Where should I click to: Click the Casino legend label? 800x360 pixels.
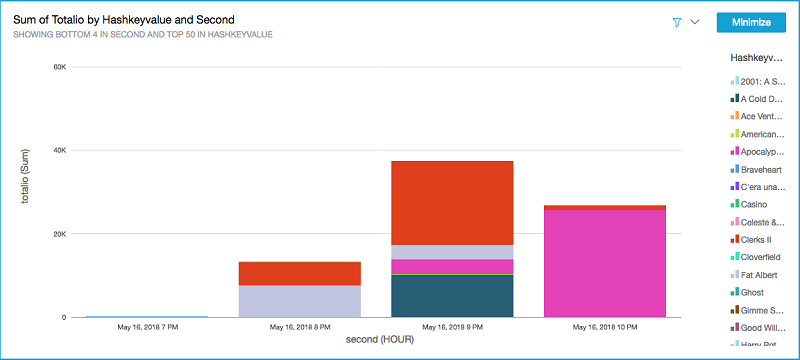754,204
